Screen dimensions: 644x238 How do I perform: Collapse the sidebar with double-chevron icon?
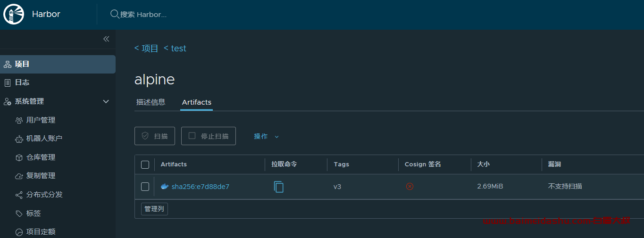point(106,39)
